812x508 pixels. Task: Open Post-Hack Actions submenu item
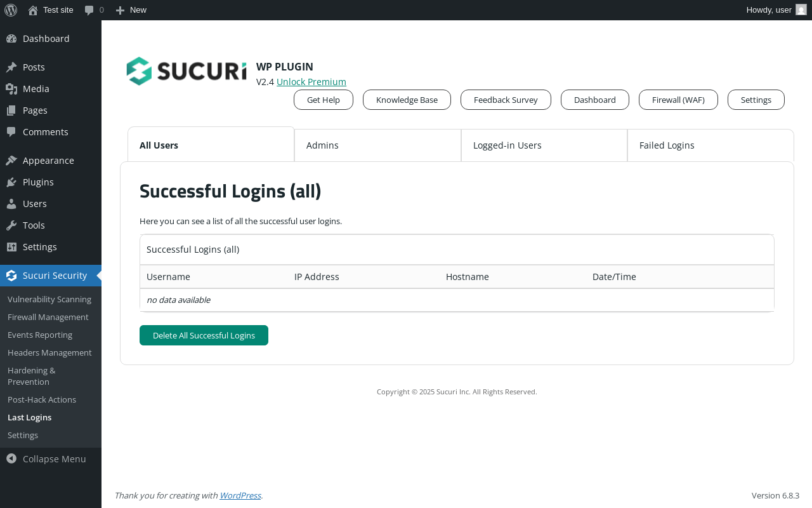[x=51, y=399]
